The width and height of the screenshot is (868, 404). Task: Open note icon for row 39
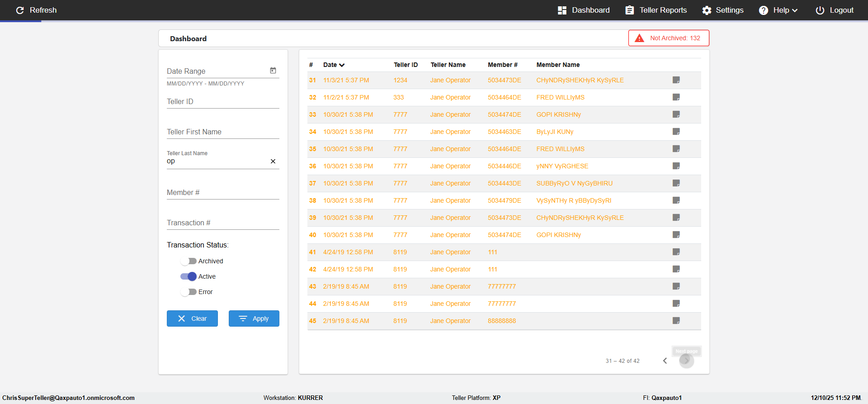tap(676, 218)
